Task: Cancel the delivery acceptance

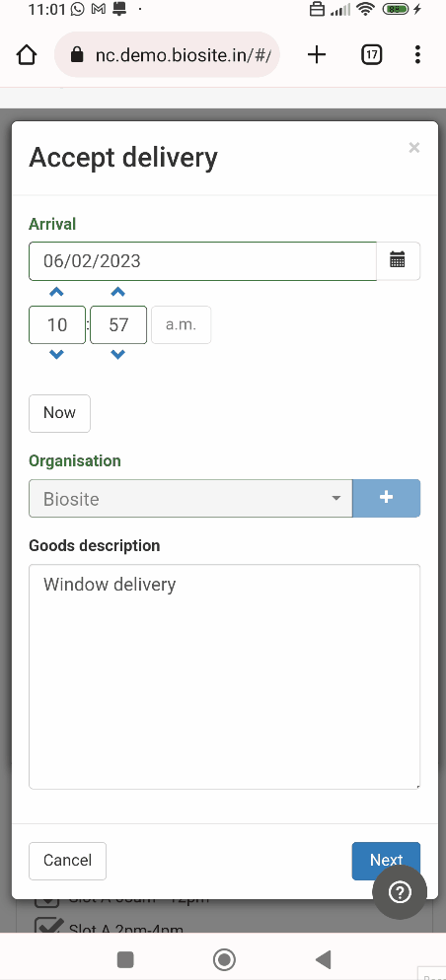Action: (x=67, y=861)
